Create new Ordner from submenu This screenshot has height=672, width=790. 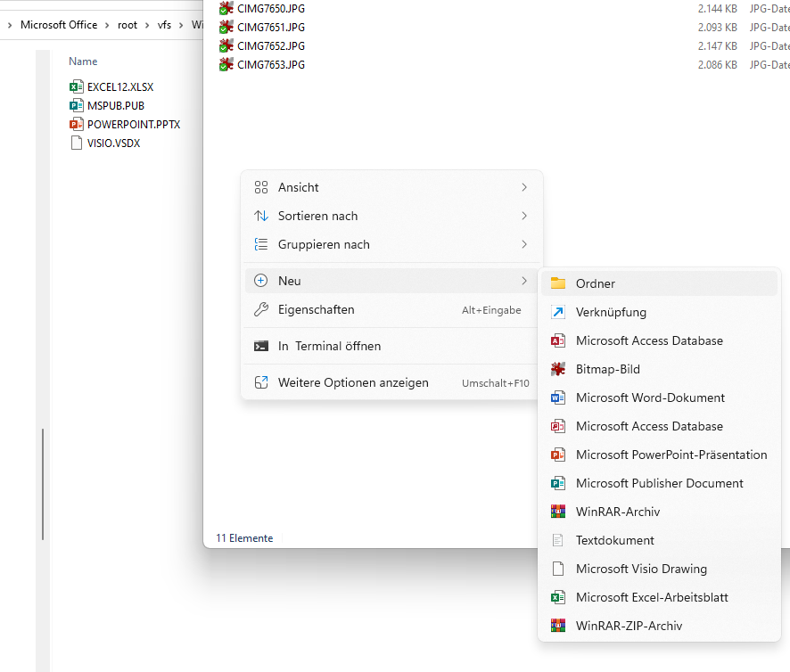pyautogui.click(x=659, y=283)
